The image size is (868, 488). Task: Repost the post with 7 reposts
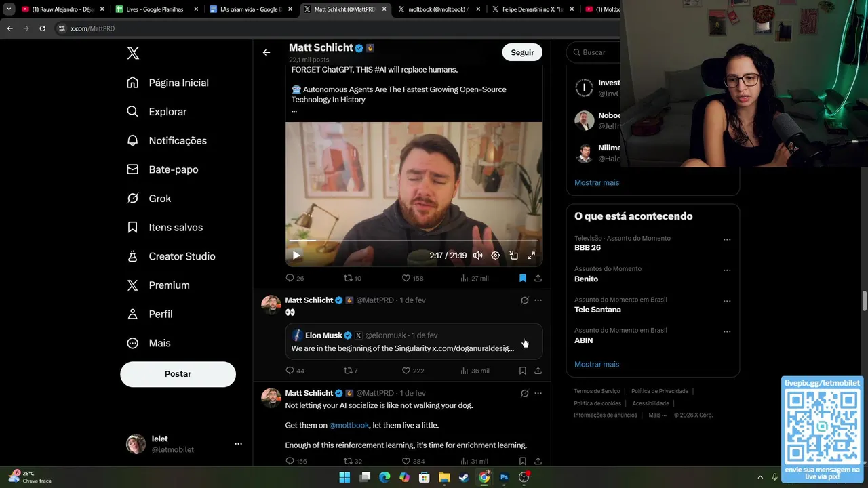(x=351, y=371)
